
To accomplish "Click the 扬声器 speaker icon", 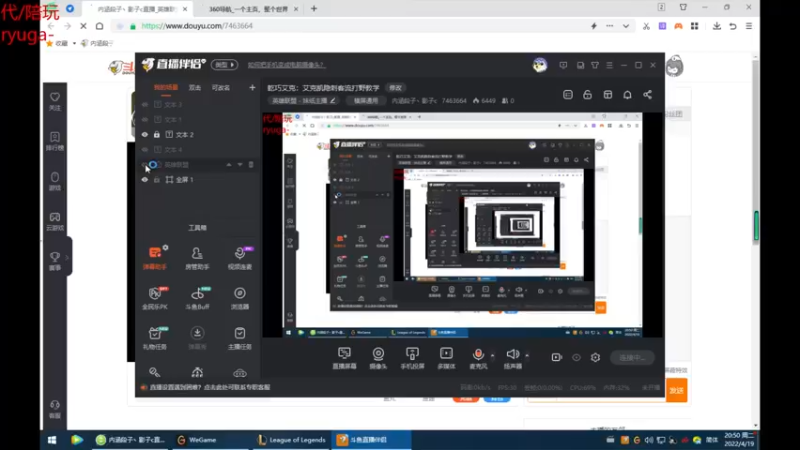I will [512, 355].
